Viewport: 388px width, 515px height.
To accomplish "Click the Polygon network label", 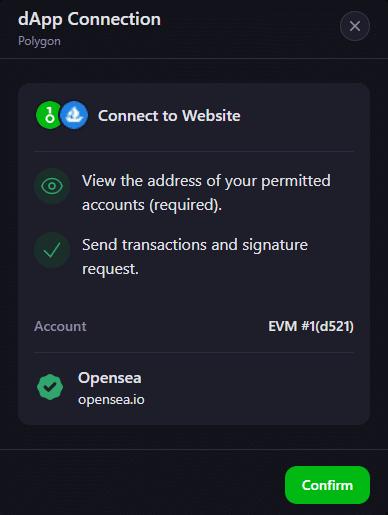I will tap(39, 41).
